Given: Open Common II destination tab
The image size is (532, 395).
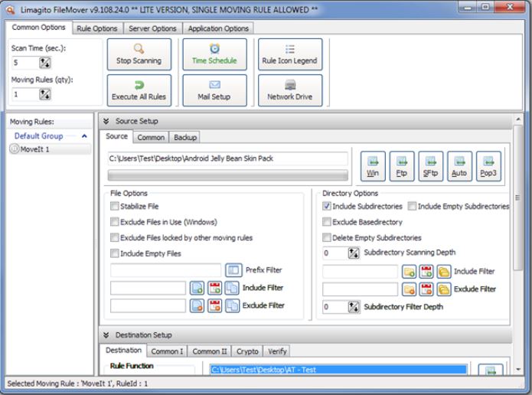Looking at the screenshot, I should click(x=209, y=351).
